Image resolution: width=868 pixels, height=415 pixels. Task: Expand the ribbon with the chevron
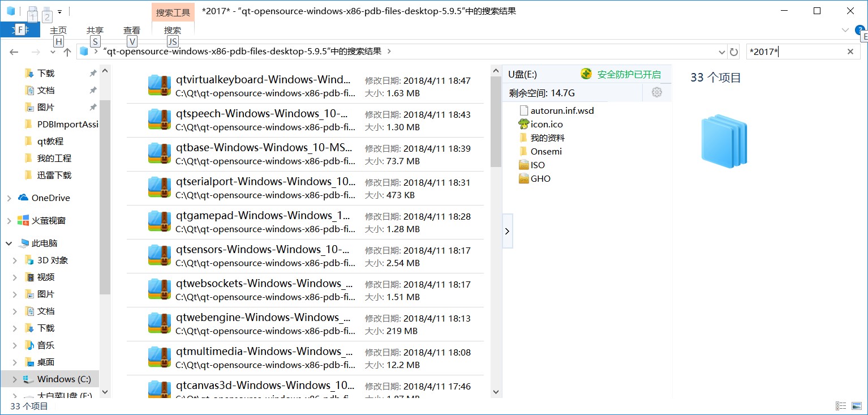845,30
